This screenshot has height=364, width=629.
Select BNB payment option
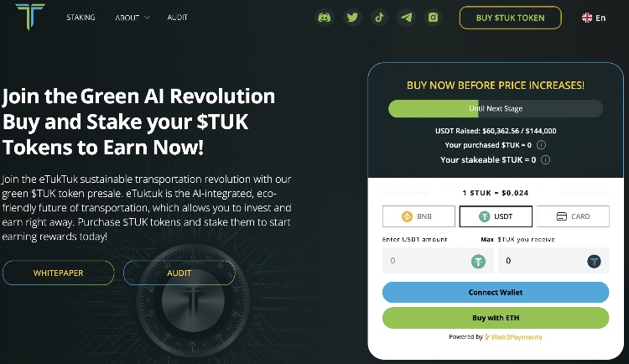point(418,216)
